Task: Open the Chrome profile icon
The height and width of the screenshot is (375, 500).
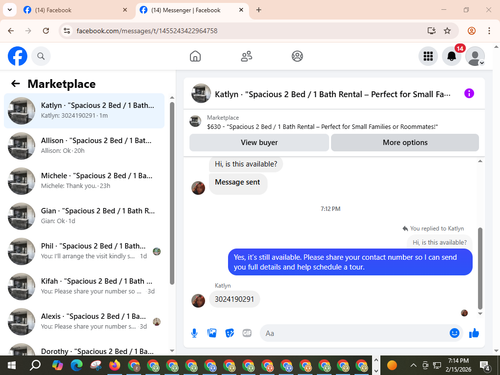Action: coord(471,31)
